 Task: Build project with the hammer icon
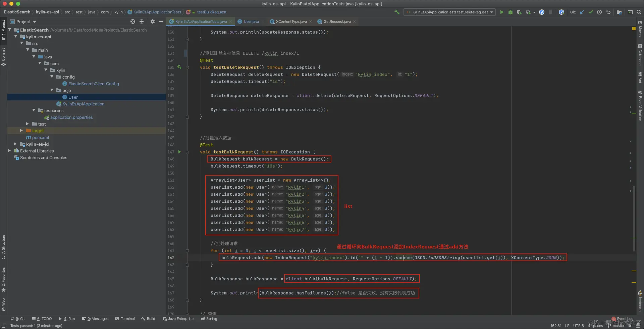(x=397, y=12)
